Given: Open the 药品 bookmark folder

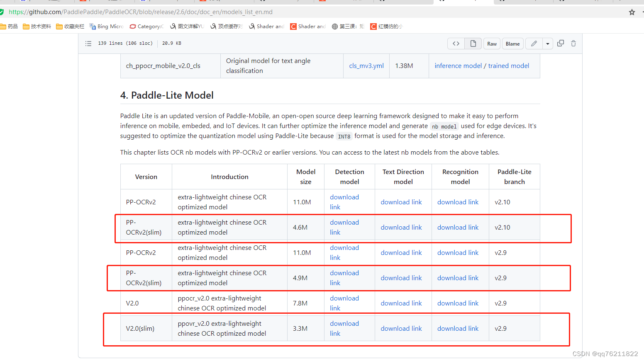Looking at the screenshot, I should click(x=9, y=27).
